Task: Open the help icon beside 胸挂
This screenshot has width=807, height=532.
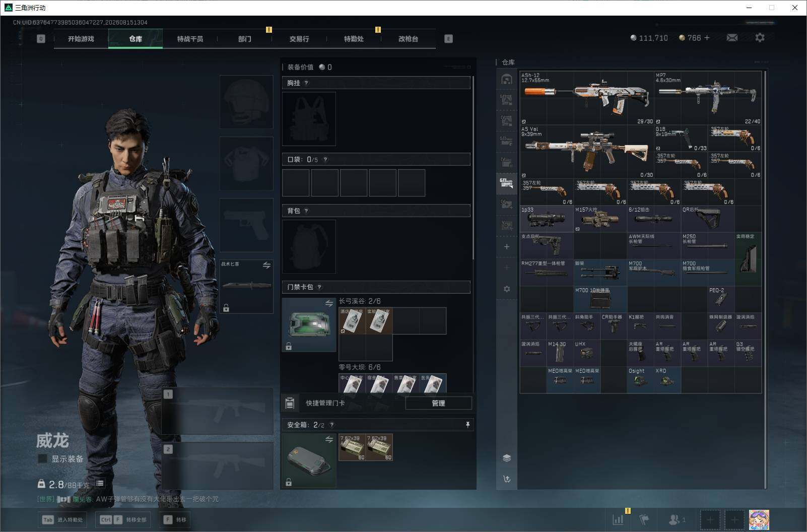Action: click(306, 83)
